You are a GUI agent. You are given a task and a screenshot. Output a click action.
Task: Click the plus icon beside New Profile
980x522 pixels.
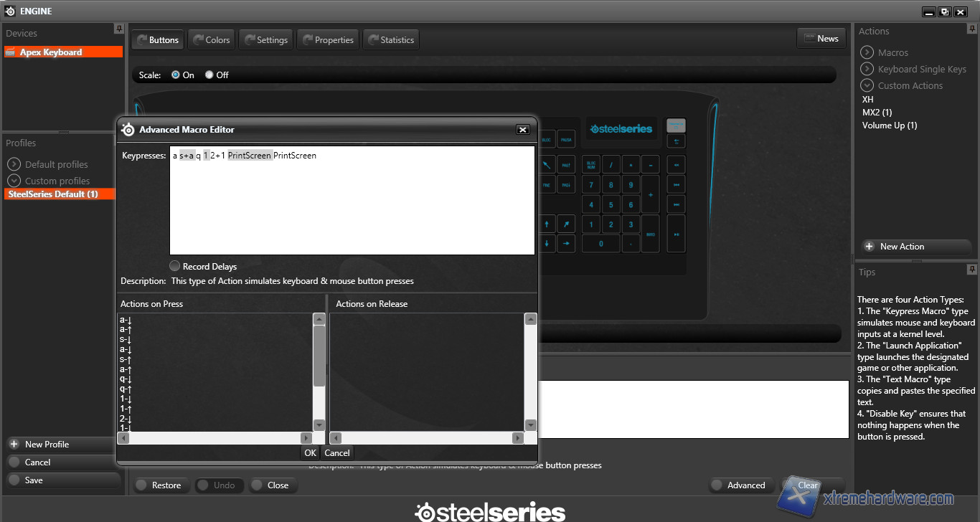pos(14,444)
